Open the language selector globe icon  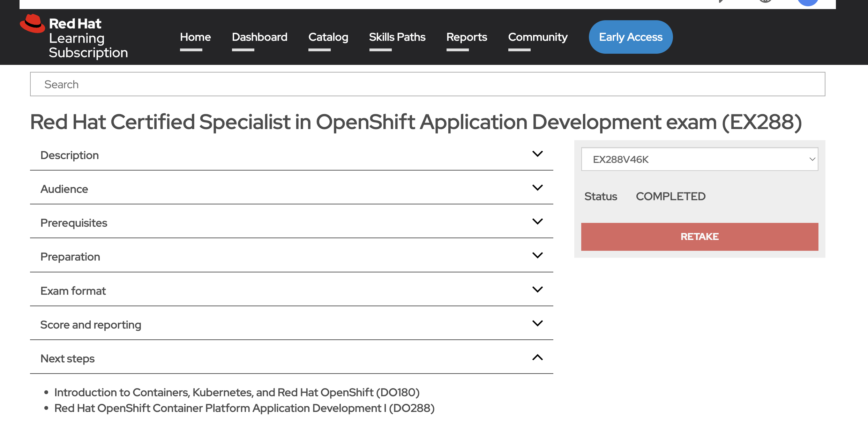point(766,2)
